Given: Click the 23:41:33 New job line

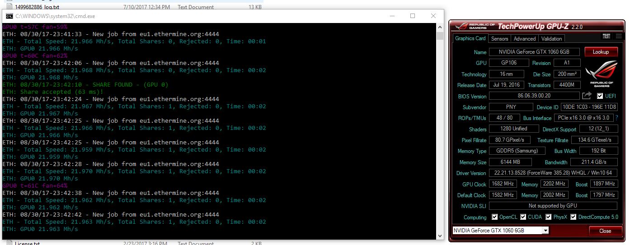Looking at the screenshot, I should point(111,34).
